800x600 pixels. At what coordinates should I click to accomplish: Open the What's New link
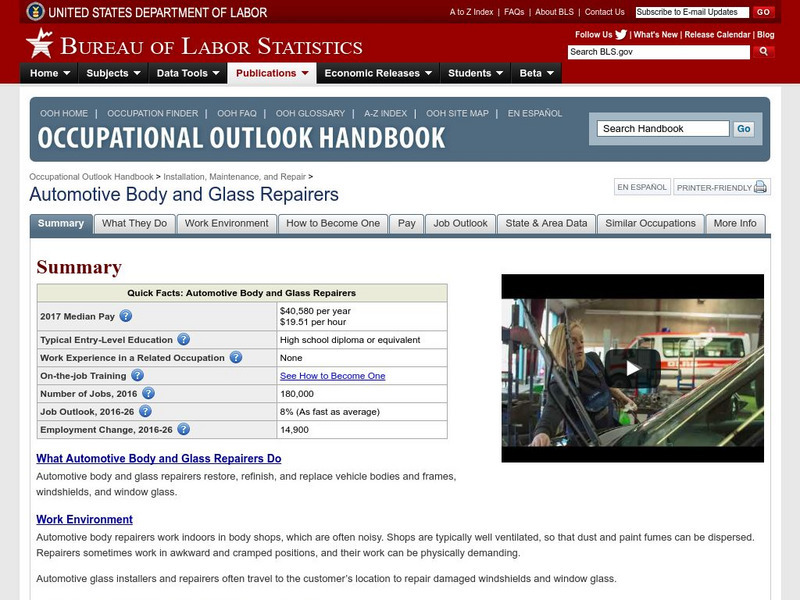pyautogui.click(x=656, y=35)
